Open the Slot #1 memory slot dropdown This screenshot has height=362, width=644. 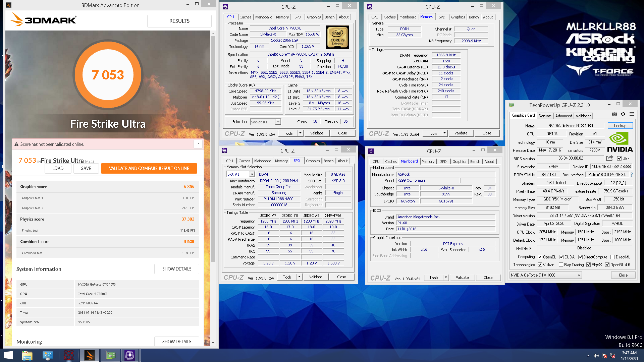[240, 174]
